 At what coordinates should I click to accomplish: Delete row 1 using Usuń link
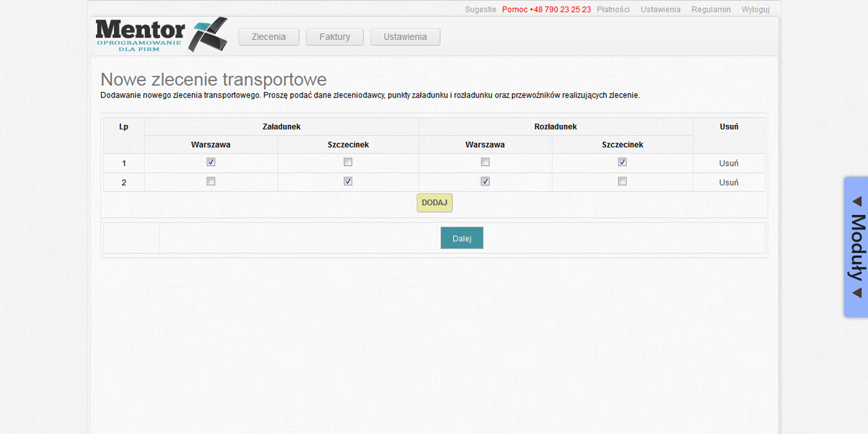728,164
